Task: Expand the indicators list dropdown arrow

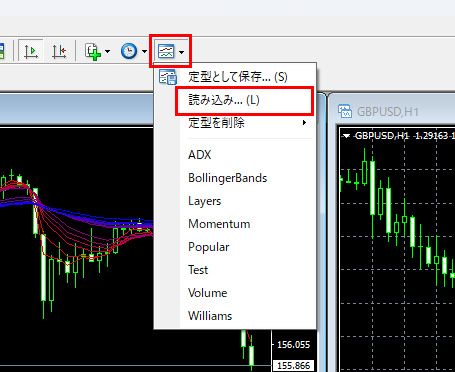Action: [x=107, y=51]
